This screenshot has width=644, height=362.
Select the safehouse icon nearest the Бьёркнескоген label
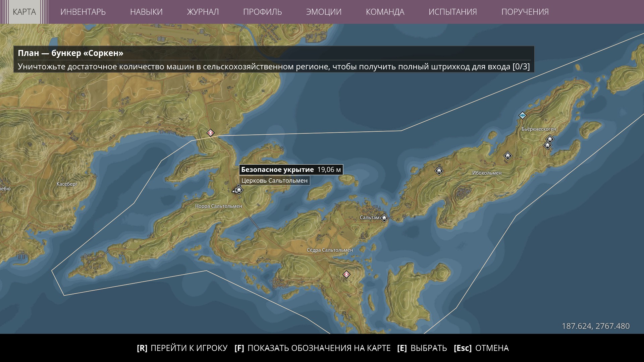click(550, 139)
